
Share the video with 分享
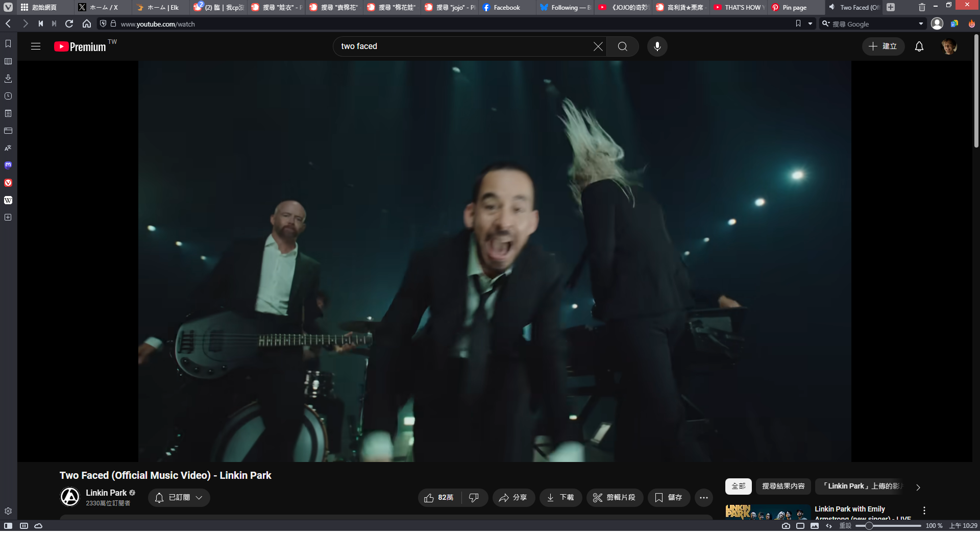[x=513, y=497]
